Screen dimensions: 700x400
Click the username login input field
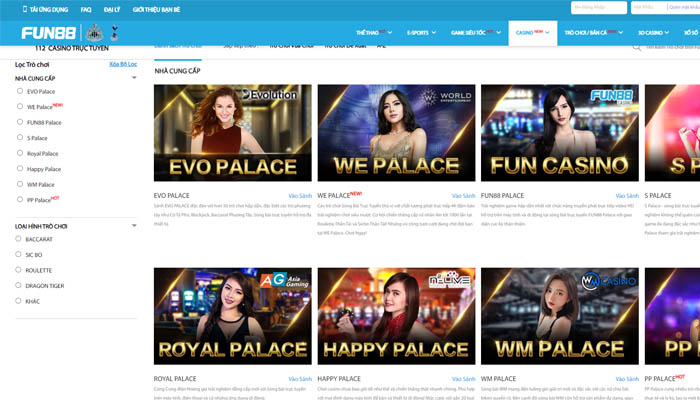(599, 8)
